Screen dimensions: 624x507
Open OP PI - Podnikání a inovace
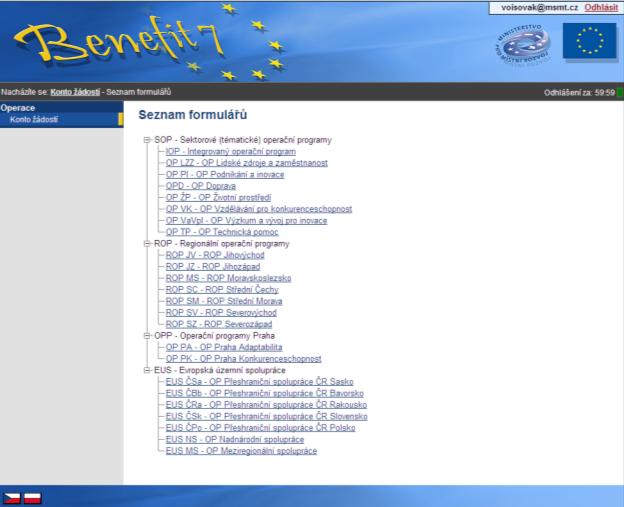225,174
